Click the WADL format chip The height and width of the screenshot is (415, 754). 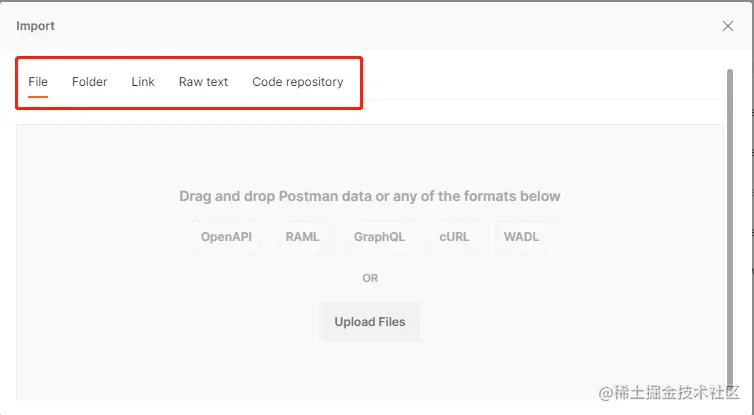click(x=521, y=237)
